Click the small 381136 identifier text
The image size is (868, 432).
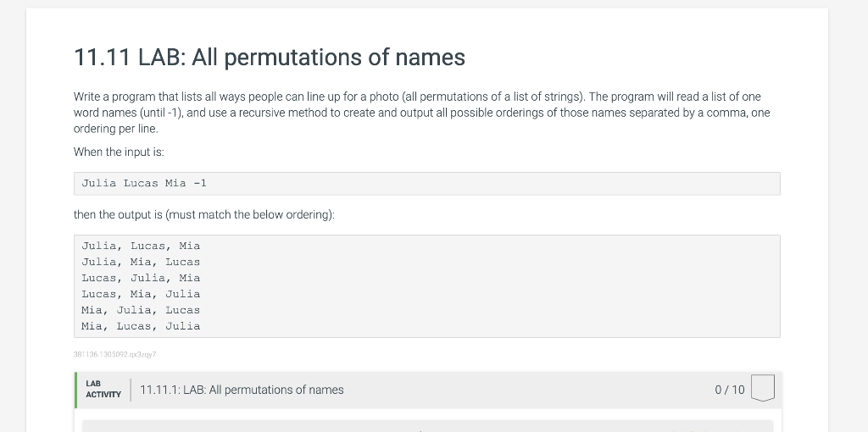click(x=114, y=355)
